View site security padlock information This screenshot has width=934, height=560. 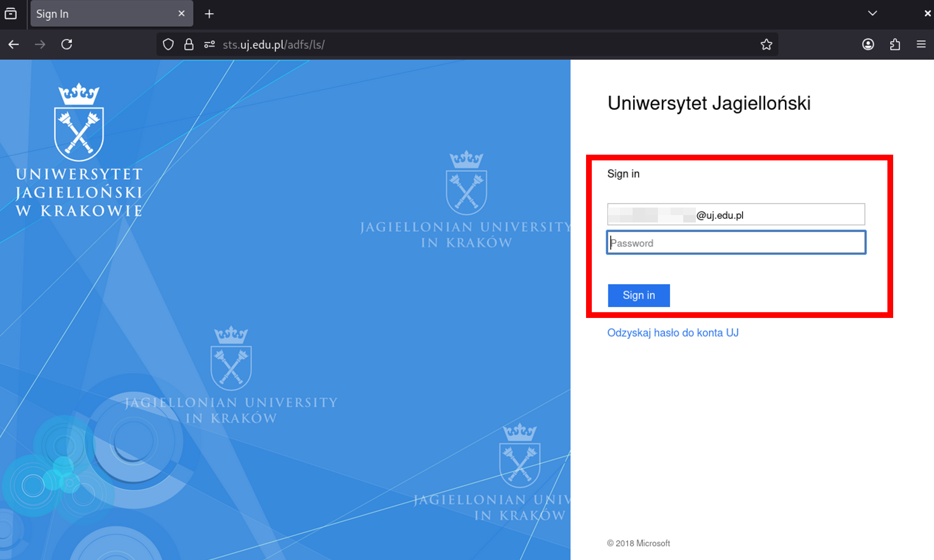coord(189,44)
